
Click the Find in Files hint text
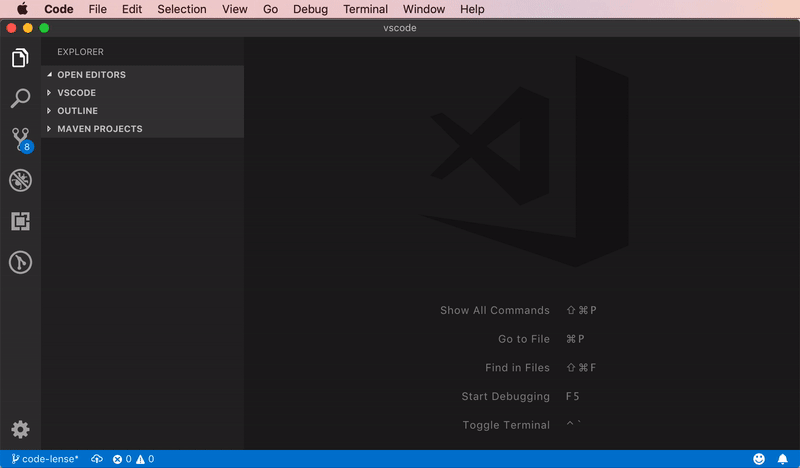point(517,367)
